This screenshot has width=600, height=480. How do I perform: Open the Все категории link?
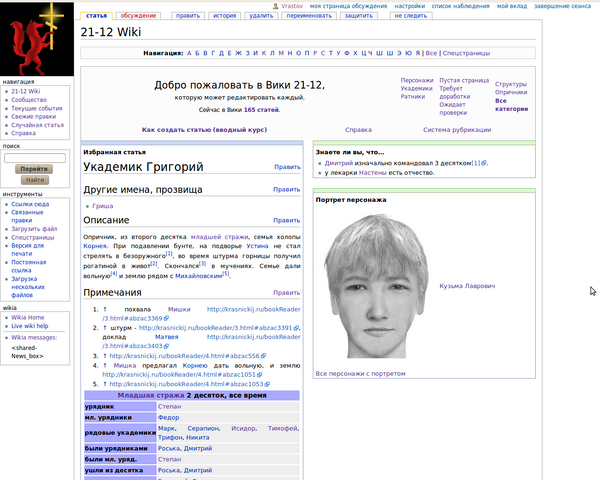tap(512, 105)
